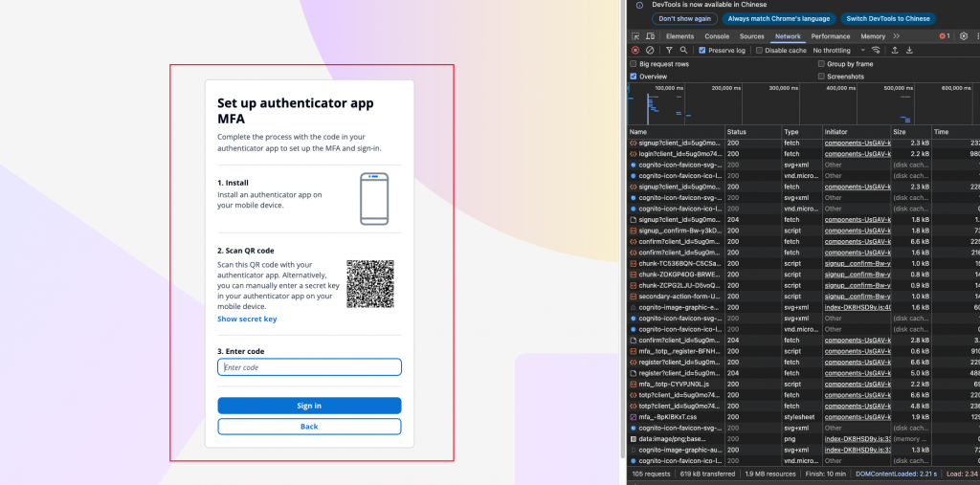980x485 pixels.
Task: Click script icon beside secondary-action-form row
Action: [634, 297]
